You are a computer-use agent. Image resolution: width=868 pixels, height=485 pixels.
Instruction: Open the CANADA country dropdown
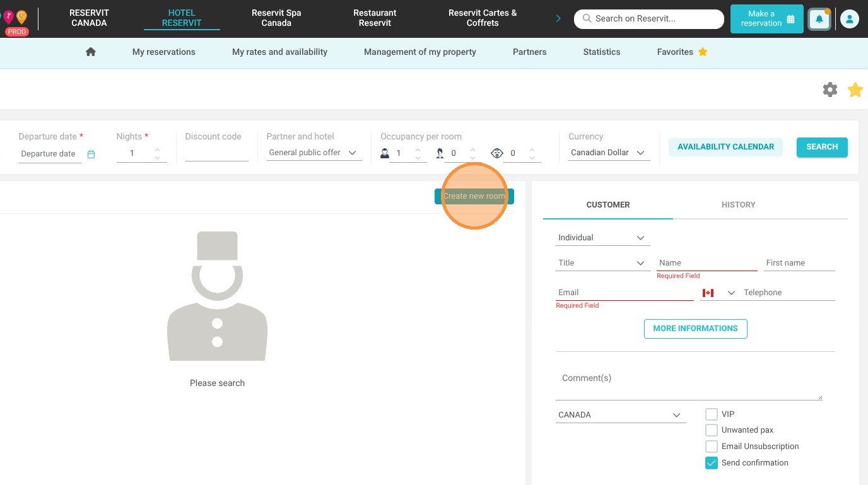621,415
